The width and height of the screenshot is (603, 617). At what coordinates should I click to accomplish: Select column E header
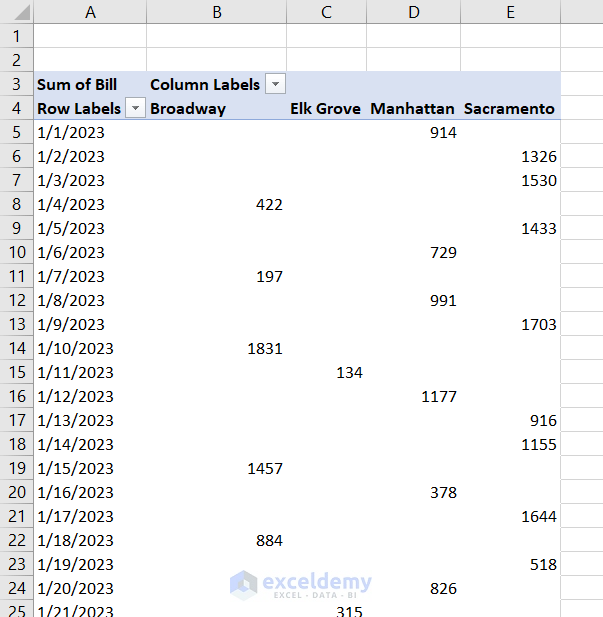point(511,12)
